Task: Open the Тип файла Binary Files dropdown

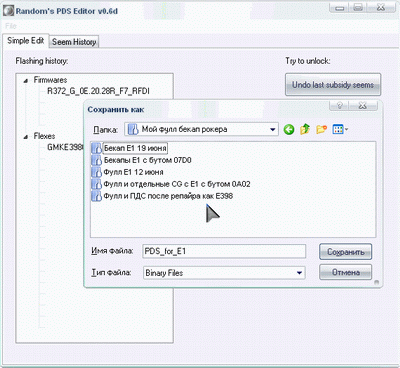Action: pyautogui.click(x=299, y=273)
